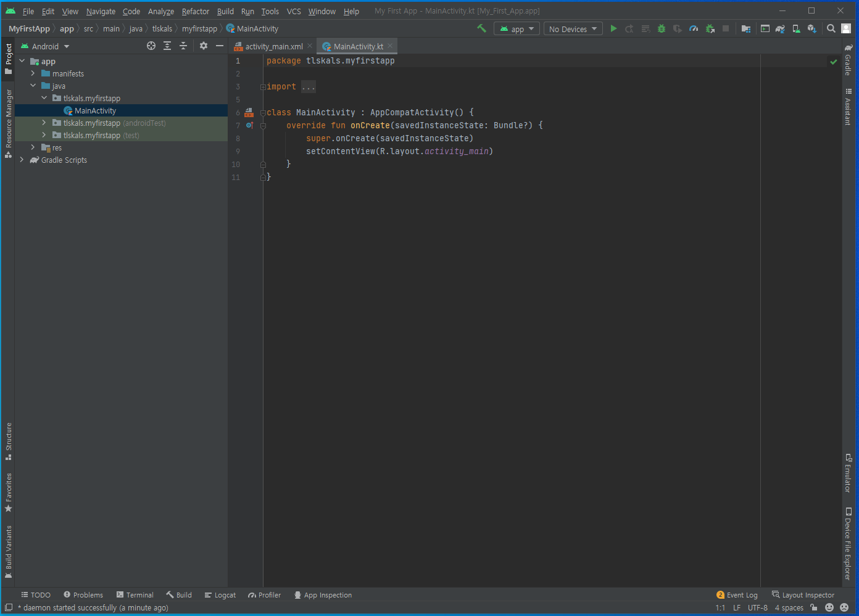Toggle the Emulator tool window

click(849, 473)
